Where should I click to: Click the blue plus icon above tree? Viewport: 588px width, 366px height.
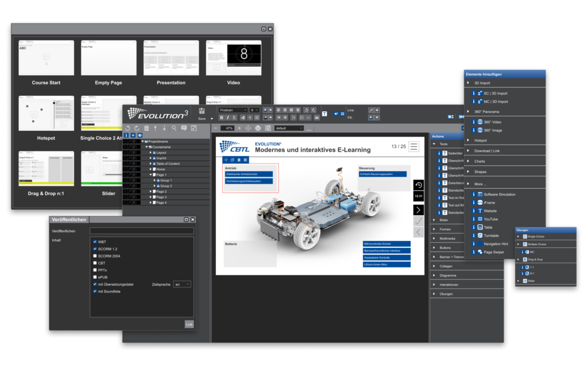(133, 135)
